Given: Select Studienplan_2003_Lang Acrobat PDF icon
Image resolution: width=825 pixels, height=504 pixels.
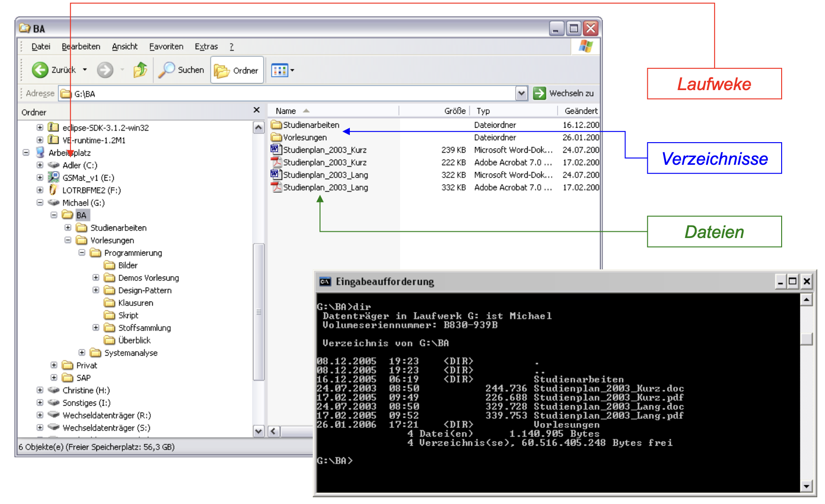Looking at the screenshot, I should pos(276,187).
